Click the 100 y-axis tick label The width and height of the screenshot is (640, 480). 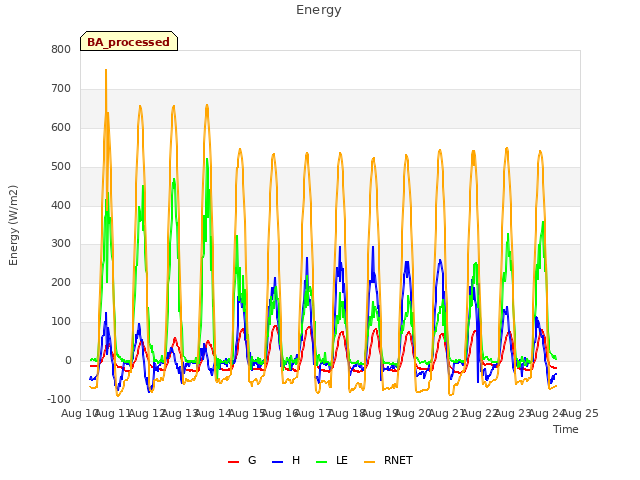click(x=61, y=322)
